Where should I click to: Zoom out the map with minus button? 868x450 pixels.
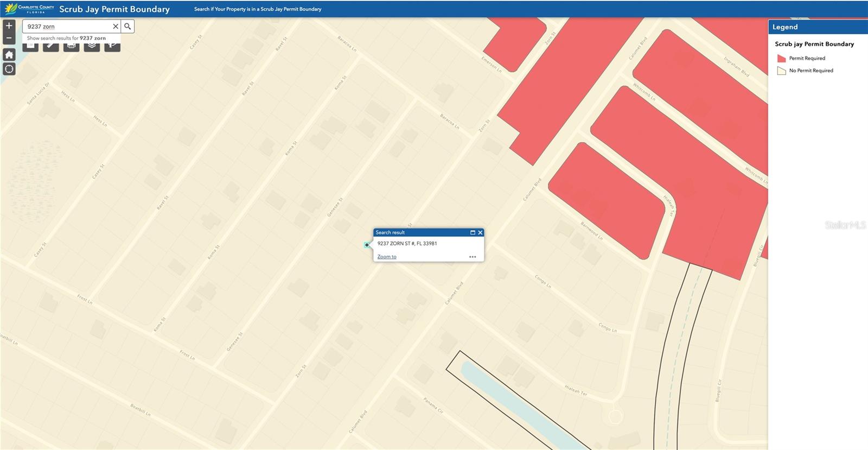(9, 38)
